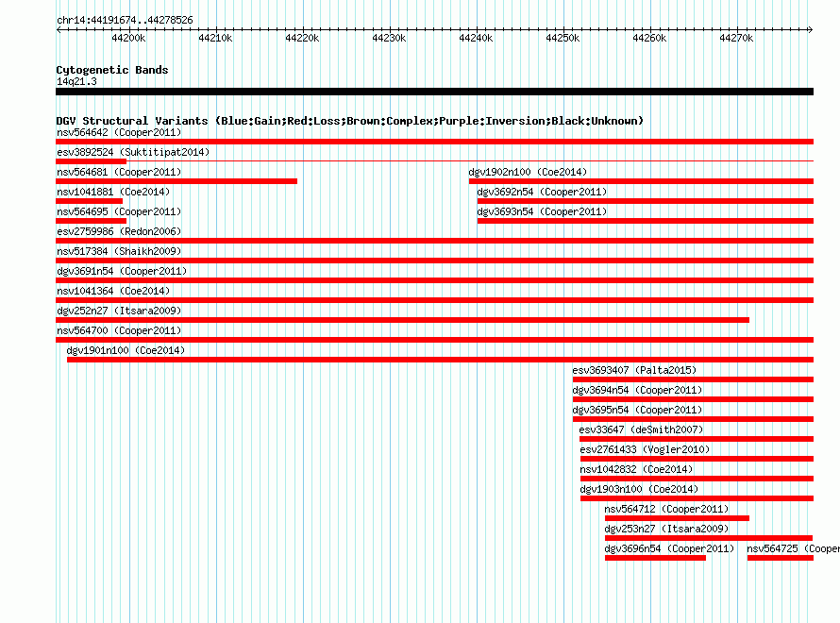Select variant nsv564700 (Cooper2011)
The image size is (840, 623).
pos(119,330)
